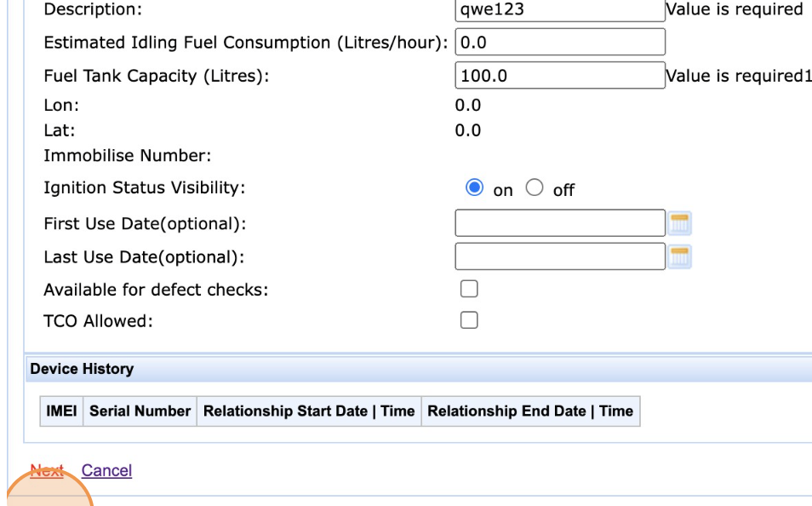Click the Cancel link

click(106, 470)
